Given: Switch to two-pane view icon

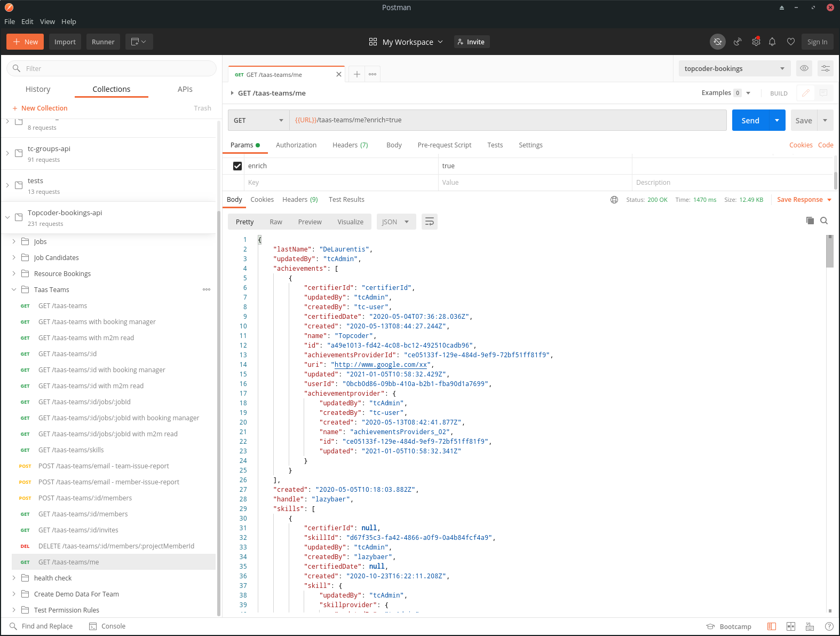Looking at the screenshot, I should (791, 626).
